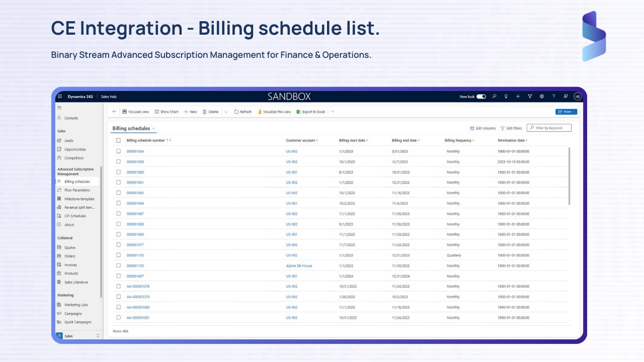Image resolution: width=644 pixels, height=362 pixels.
Task: Click the search magnifier in top bar
Action: pyautogui.click(x=494, y=97)
